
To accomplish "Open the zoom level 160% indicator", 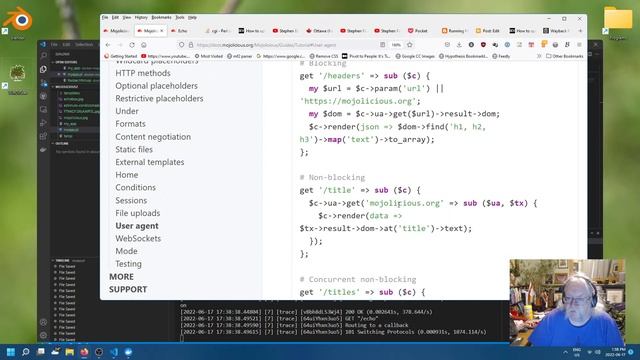I will (396, 45).
